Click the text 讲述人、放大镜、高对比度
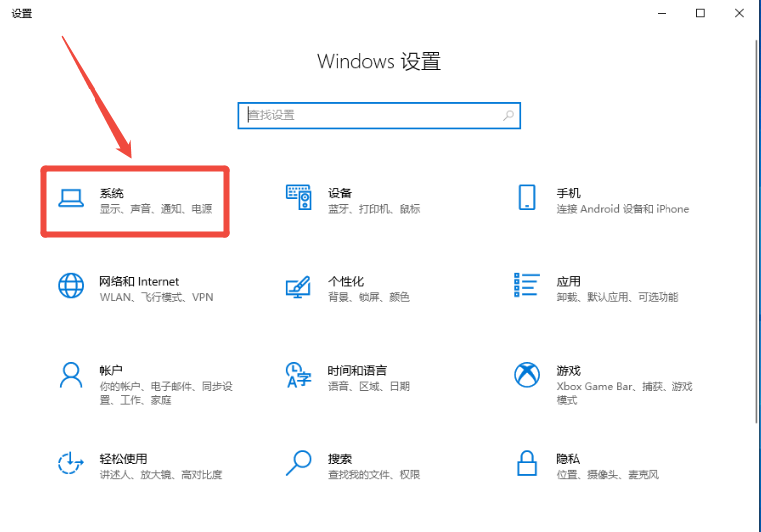The width and height of the screenshot is (761, 532). click(160, 474)
